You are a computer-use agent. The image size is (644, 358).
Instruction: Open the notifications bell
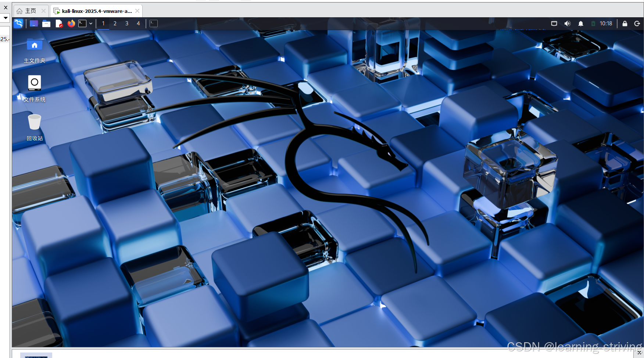click(x=581, y=23)
